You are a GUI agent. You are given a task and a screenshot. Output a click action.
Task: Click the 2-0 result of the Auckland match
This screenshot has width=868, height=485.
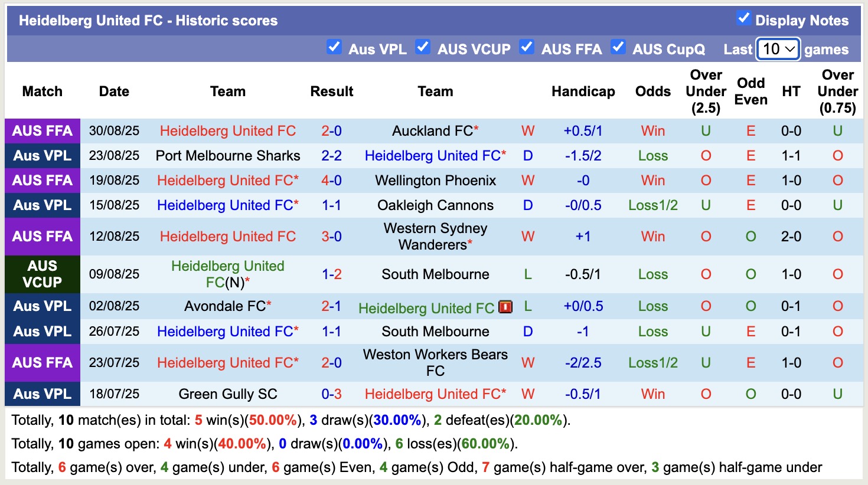[332, 130]
